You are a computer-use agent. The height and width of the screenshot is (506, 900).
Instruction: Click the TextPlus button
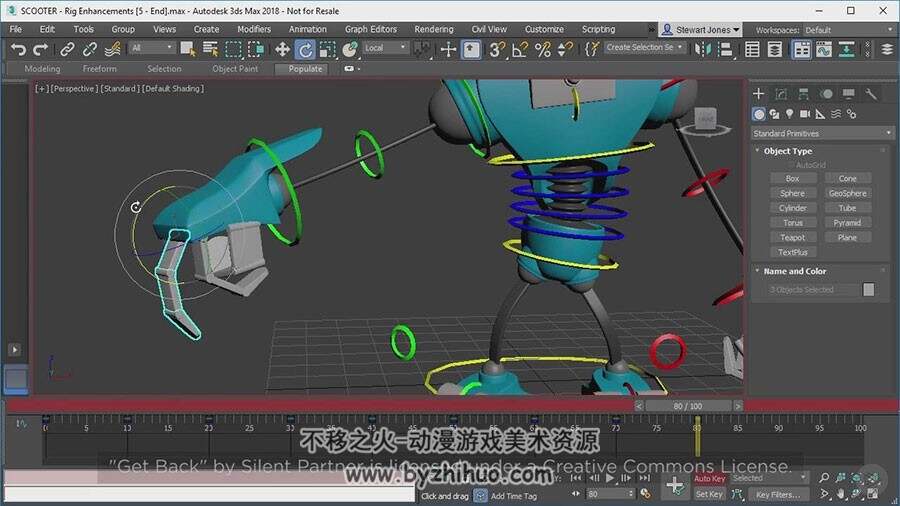click(792, 252)
